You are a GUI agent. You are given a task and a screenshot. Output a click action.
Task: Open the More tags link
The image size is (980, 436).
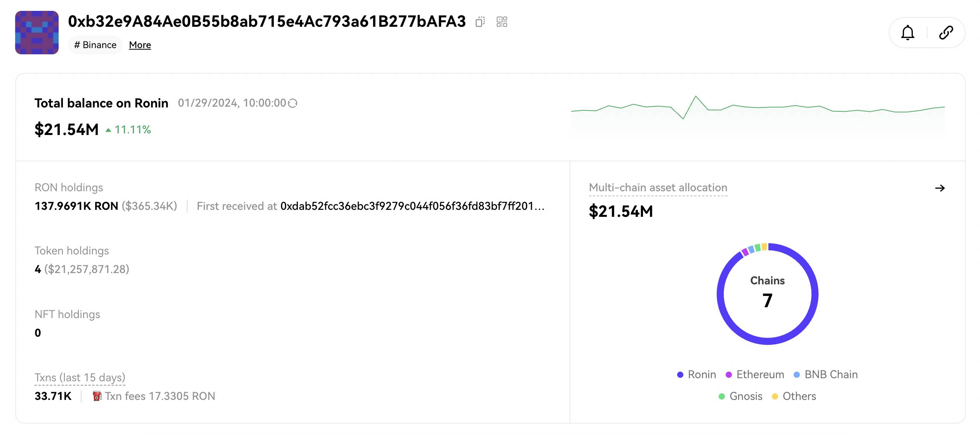click(140, 45)
